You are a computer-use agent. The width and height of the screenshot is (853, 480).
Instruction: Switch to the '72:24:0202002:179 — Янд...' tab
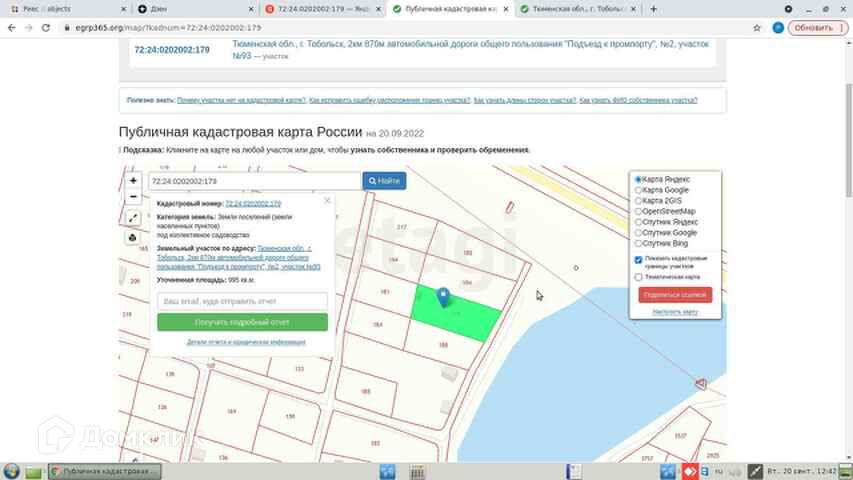[x=323, y=9]
